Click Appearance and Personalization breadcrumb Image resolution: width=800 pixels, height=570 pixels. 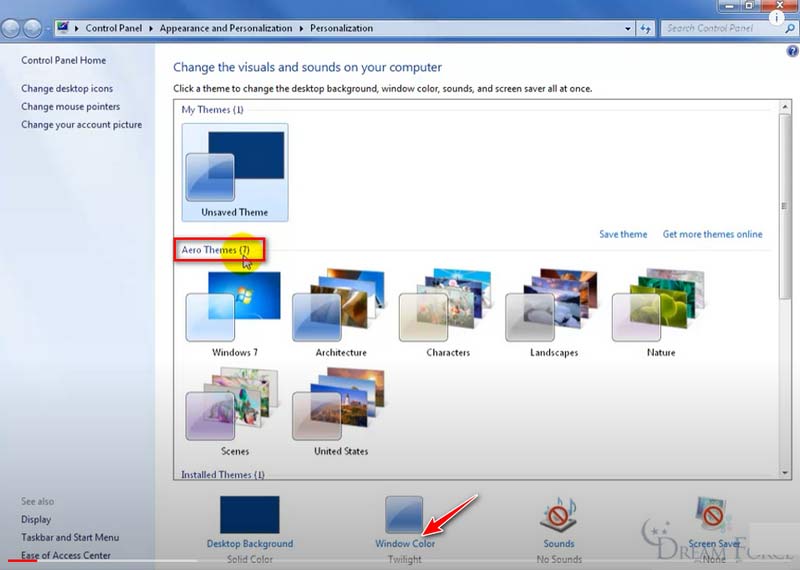point(226,29)
